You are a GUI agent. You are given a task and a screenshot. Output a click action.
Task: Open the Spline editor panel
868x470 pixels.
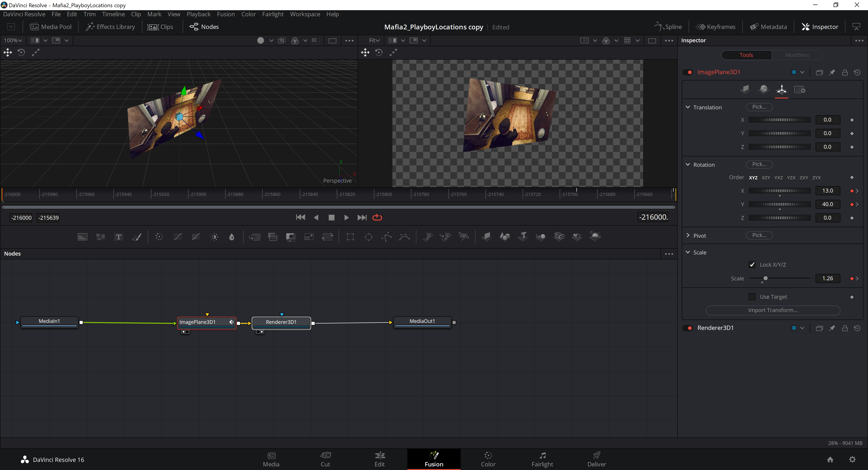668,27
